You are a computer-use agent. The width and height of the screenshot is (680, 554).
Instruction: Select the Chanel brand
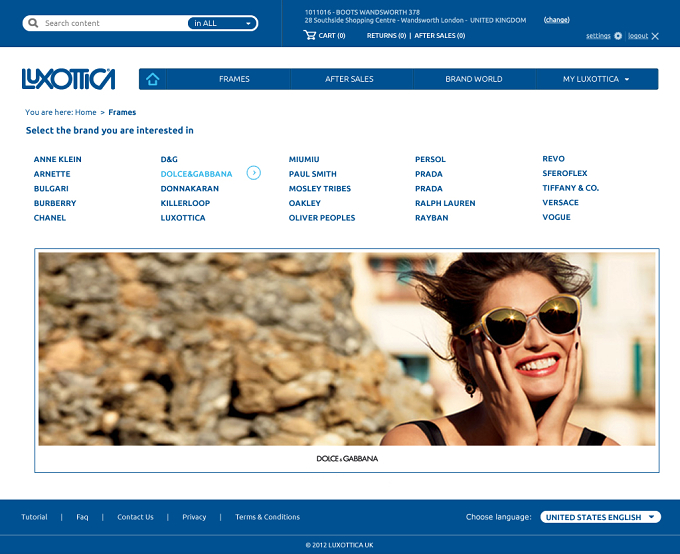(x=50, y=218)
